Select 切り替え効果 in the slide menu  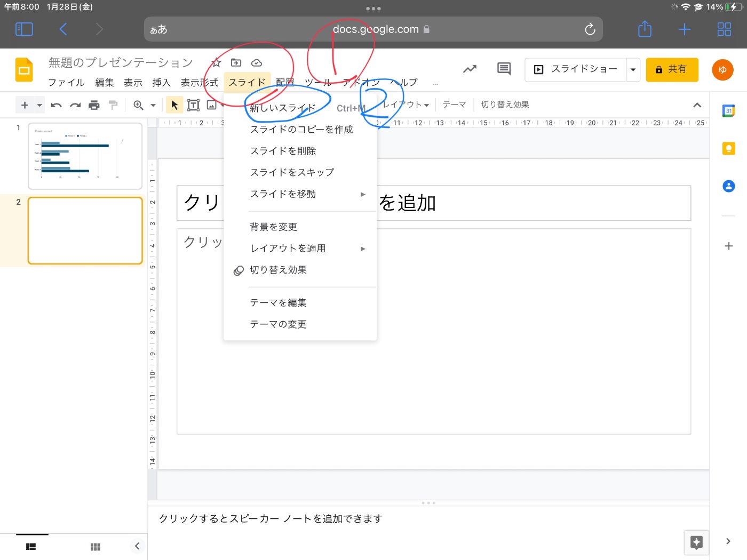pos(300,270)
